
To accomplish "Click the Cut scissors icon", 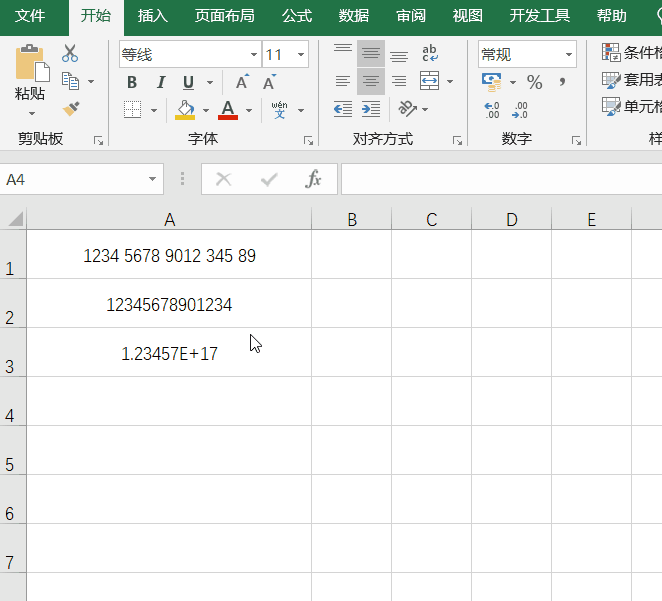I will 70,54.
